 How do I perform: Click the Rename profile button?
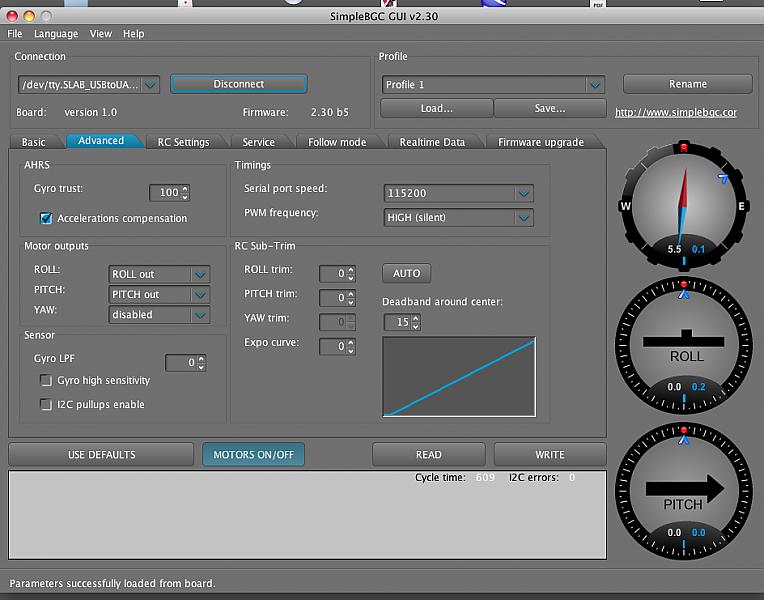(688, 84)
